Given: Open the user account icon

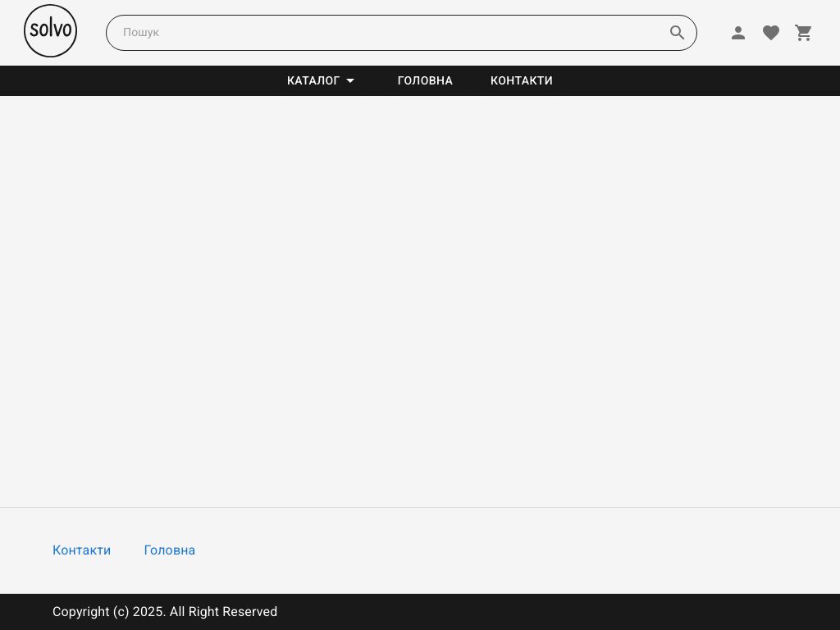Looking at the screenshot, I should coord(738,33).
